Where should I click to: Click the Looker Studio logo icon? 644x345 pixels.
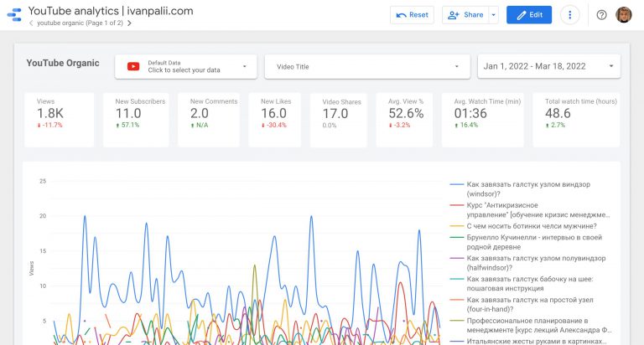14,15
